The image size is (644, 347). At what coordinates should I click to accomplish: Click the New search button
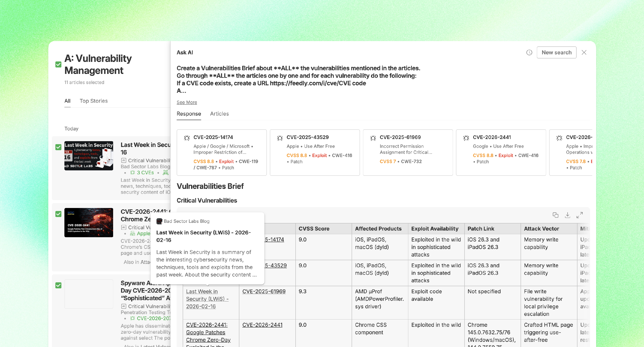tap(556, 53)
